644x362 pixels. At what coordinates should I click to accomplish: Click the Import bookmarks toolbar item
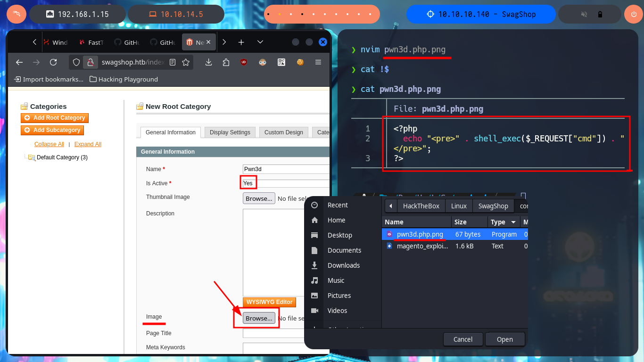[x=49, y=79]
